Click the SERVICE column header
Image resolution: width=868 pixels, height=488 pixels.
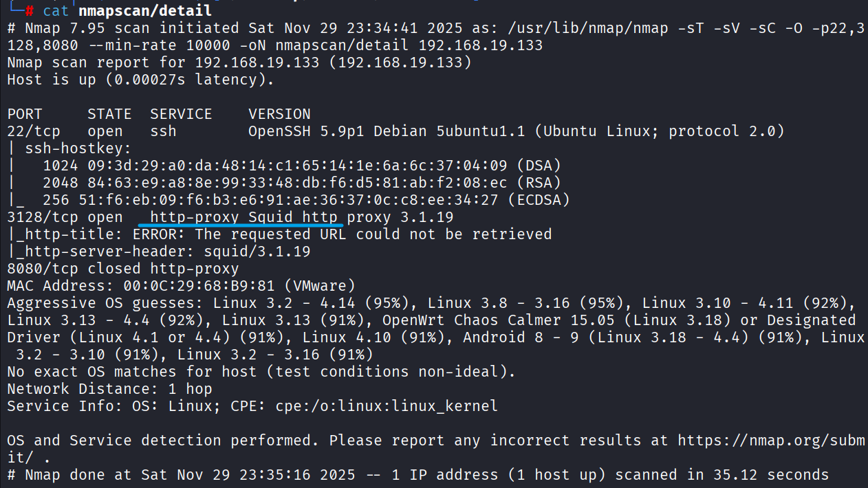181,114
